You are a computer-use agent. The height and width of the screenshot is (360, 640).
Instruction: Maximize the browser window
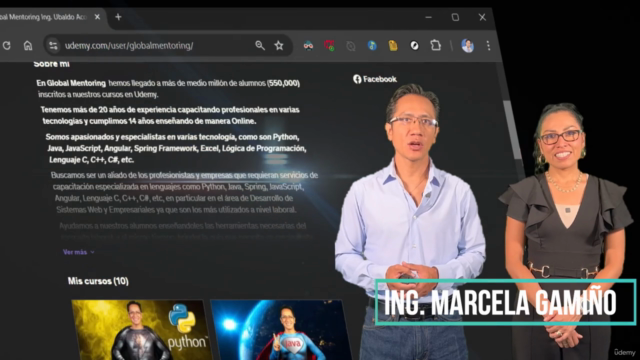click(x=455, y=17)
